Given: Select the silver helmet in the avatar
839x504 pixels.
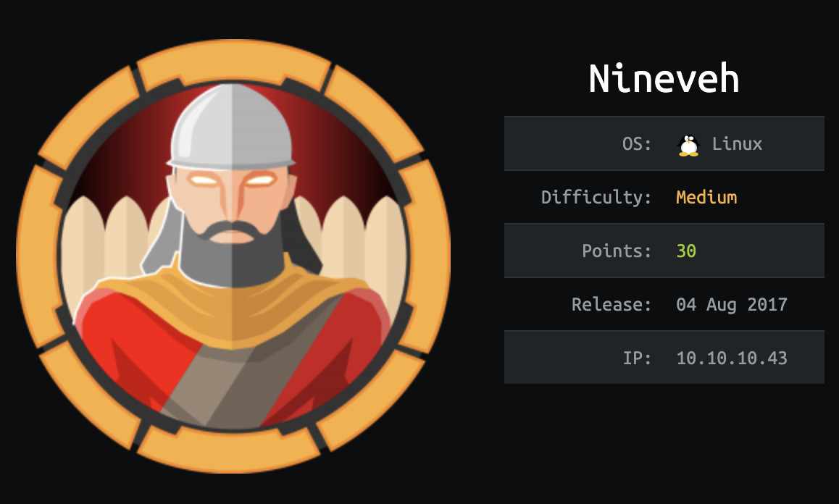Looking at the screenshot, I should (x=231, y=127).
